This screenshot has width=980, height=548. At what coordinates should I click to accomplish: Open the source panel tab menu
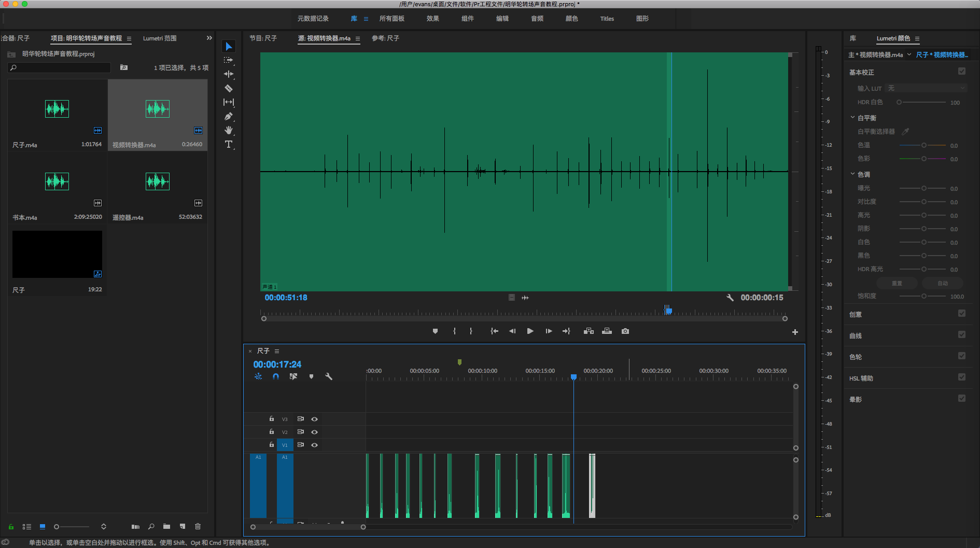click(358, 39)
